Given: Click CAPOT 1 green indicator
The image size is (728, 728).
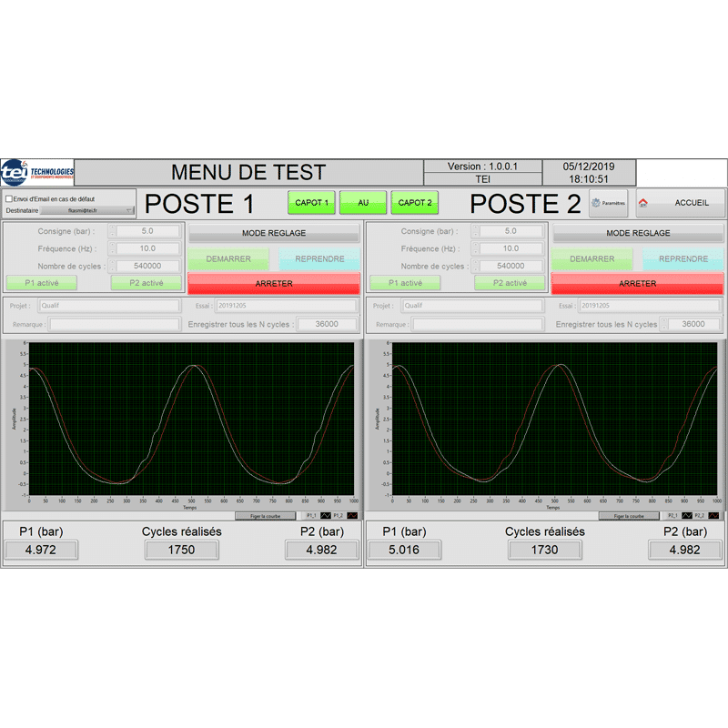Looking at the screenshot, I should pyautogui.click(x=312, y=203).
